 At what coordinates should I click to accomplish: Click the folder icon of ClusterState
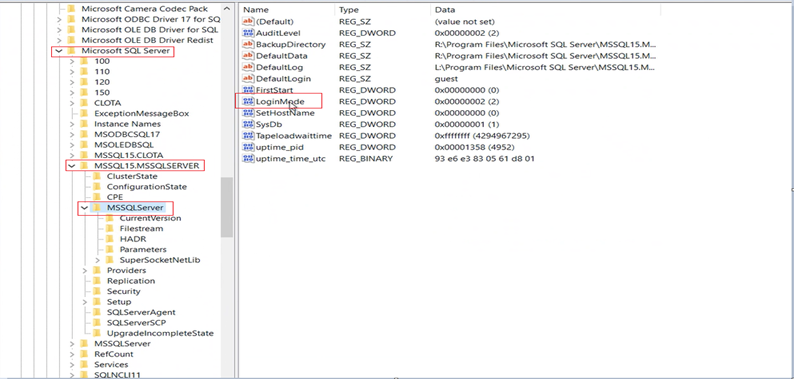[x=97, y=176]
